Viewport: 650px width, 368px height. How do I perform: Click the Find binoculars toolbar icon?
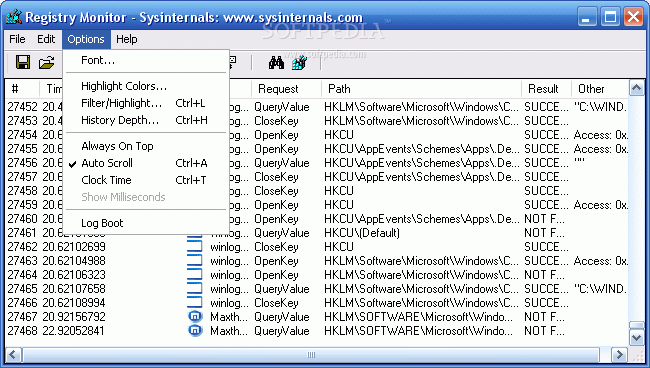276,63
